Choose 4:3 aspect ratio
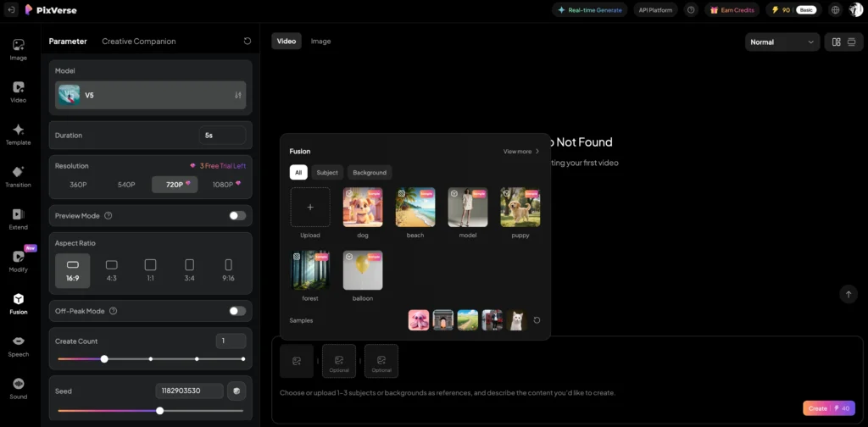 coord(111,271)
